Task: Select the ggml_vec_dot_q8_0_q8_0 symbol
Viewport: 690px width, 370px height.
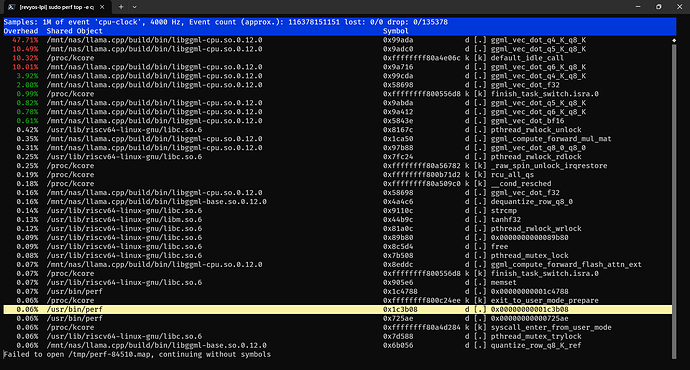Action: (x=538, y=148)
